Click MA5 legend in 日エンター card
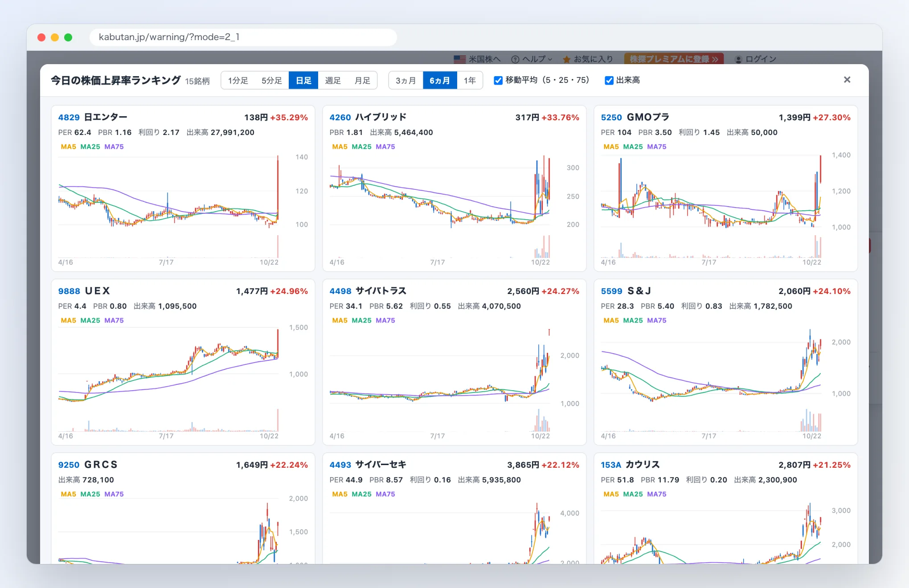 coord(68,147)
